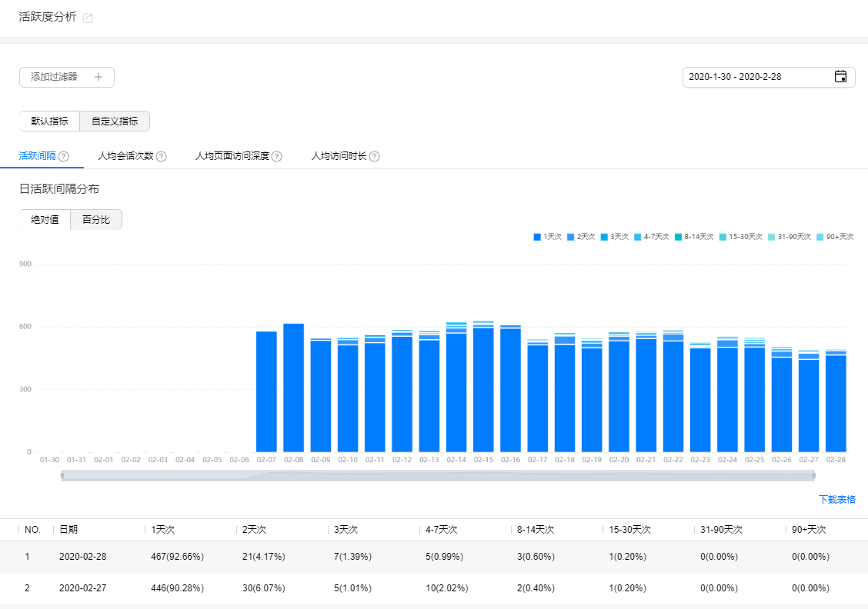Click the 15-30天次 column header
This screenshot has width=868, height=609.
(x=630, y=529)
